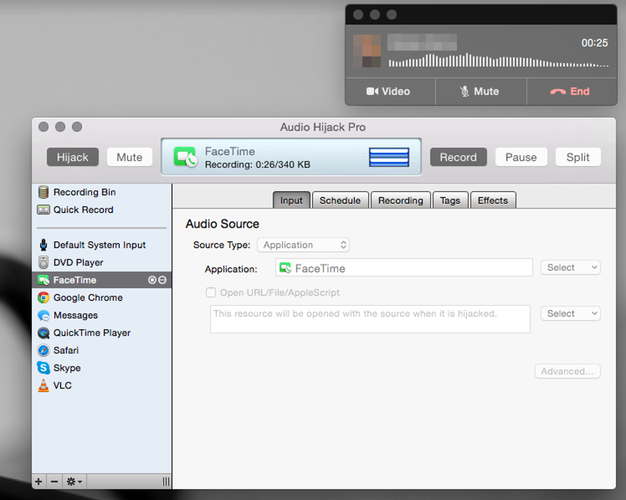Click record indicator on FaceTime row
The height and width of the screenshot is (500, 626).
[x=152, y=280]
